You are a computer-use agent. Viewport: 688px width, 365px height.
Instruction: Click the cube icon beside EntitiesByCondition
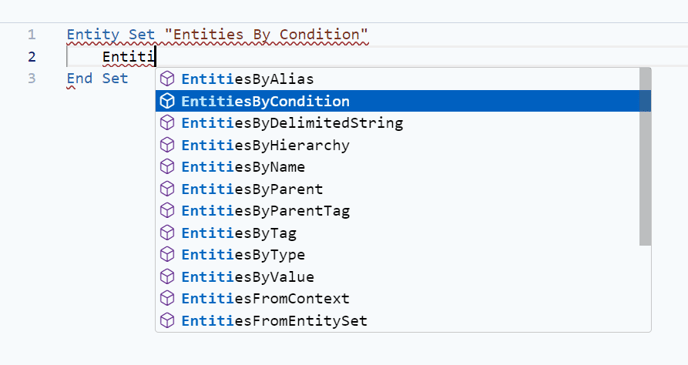point(167,101)
